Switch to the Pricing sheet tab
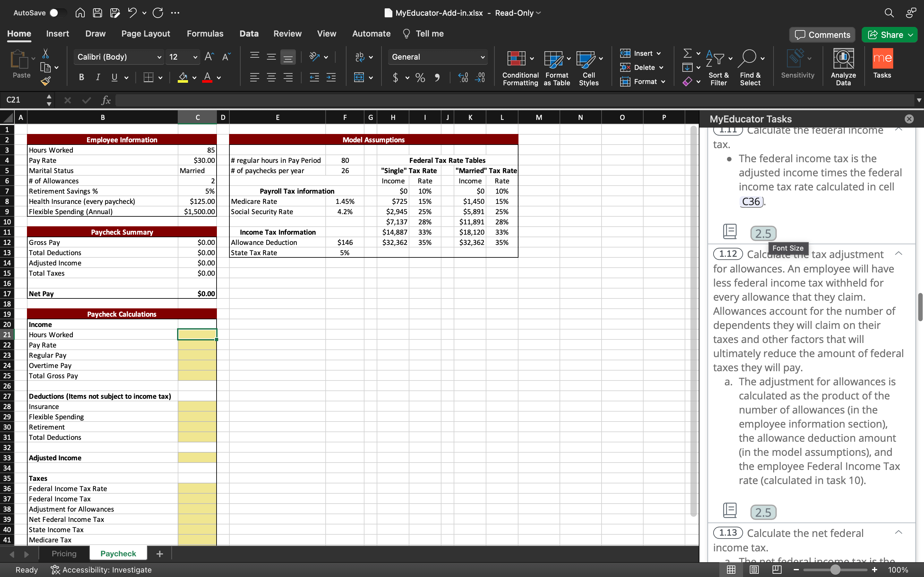This screenshot has height=577, width=924. coord(64,554)
